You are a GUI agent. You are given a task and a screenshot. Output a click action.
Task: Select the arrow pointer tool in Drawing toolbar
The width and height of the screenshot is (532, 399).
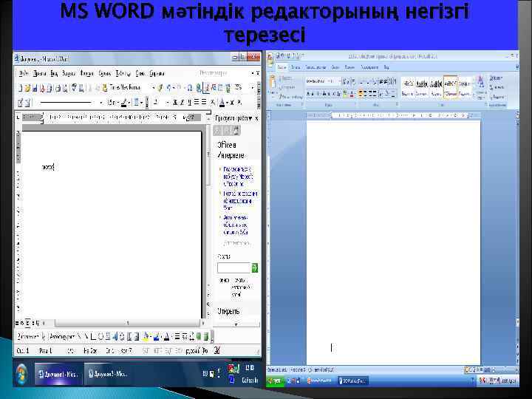[x=43, y=337]
